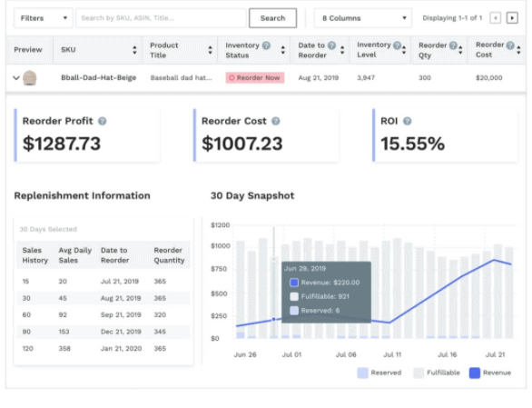Click the Reorder Cost column help icon
532x408 pixels.
click(510, 45)
